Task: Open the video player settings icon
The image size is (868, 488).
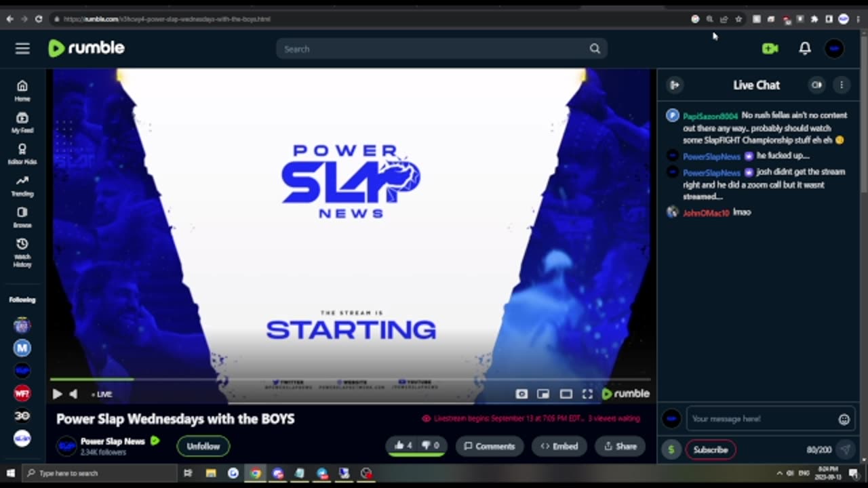Action: 521,394
